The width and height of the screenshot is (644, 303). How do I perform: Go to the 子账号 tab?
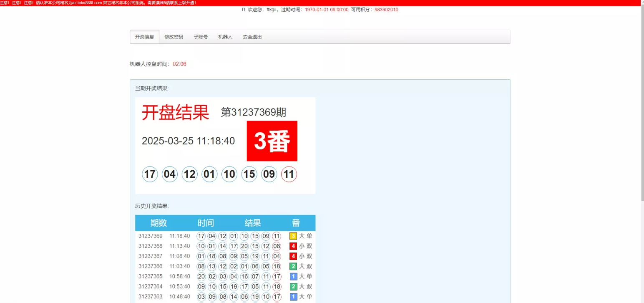tap(201, 37)
